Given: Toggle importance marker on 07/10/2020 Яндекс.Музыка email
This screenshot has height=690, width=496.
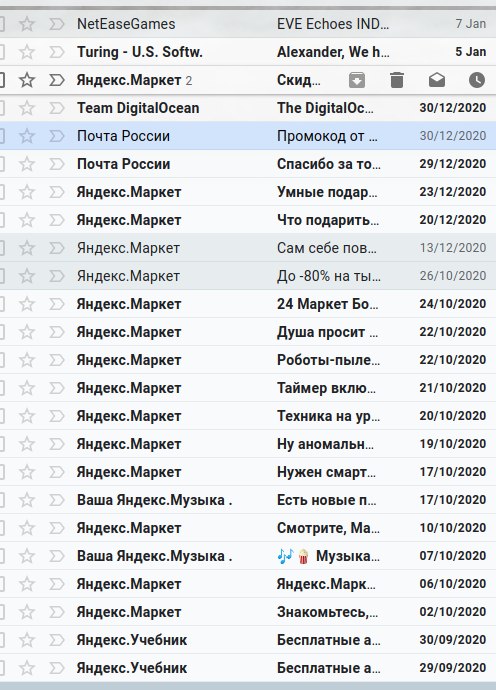Looking at the screenshot, I should tap(57, 556).
